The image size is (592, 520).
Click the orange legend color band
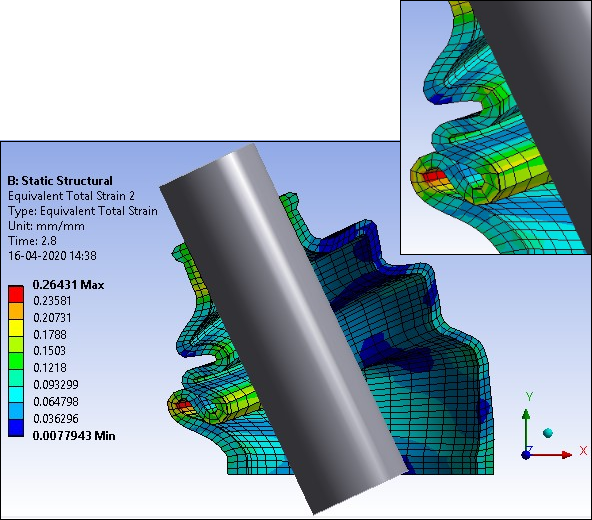[x=16, y=310]
